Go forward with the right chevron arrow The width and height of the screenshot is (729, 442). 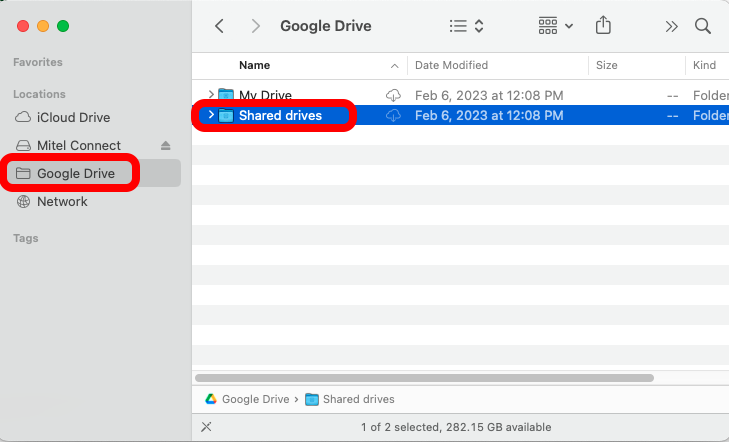point(255,26)
